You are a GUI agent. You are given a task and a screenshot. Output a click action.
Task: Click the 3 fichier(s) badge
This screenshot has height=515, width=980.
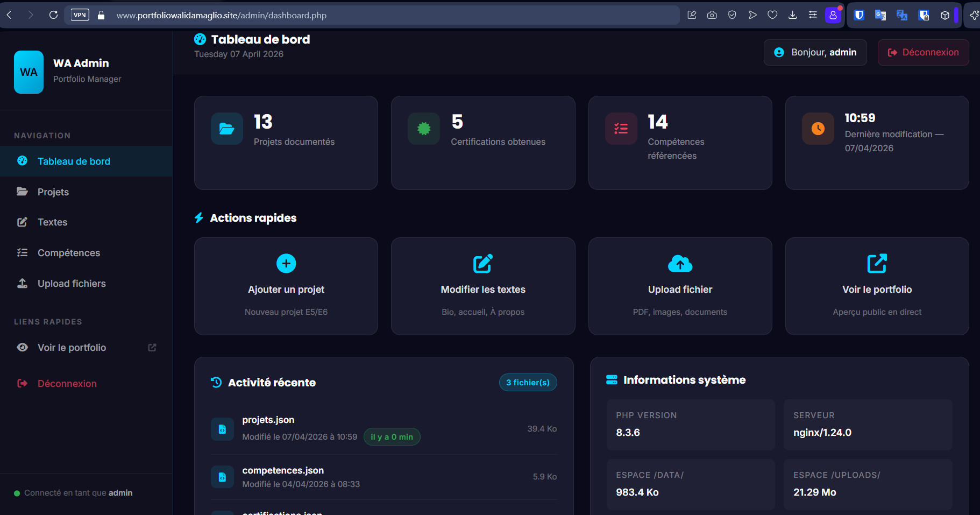coord(528,382)
